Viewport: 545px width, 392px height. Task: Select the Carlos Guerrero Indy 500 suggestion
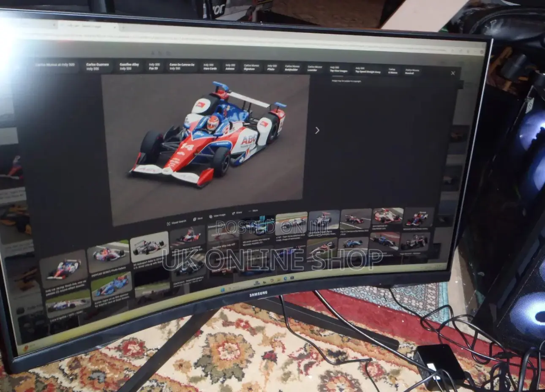click(x=97, y=66)
